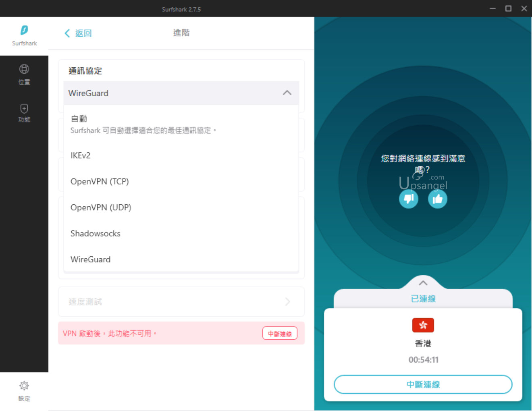Click the thumbs down satisfaction icon
The image size is (532, 411).
(x=408, y=199)
